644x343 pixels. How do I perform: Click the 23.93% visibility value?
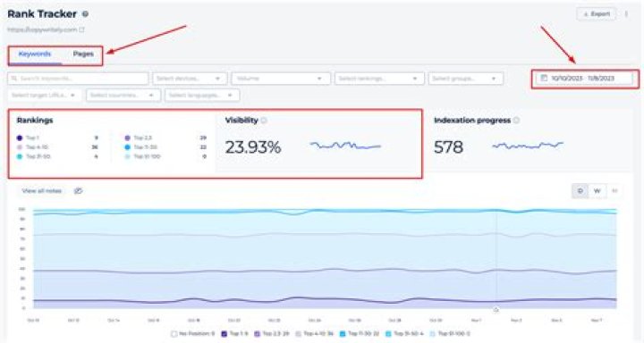click(253, 147)
